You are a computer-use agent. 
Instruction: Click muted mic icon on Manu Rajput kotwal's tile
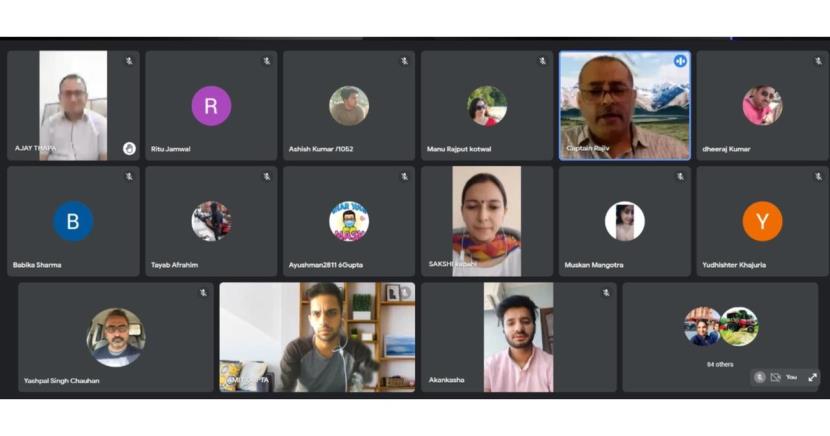point(543,61)
